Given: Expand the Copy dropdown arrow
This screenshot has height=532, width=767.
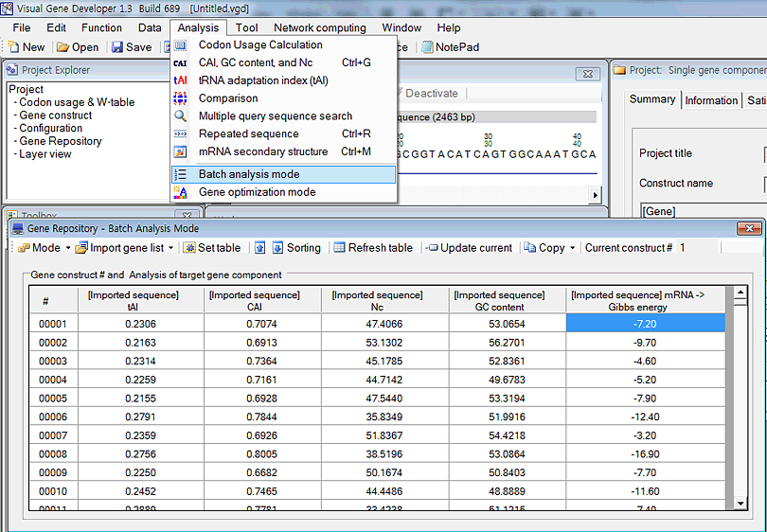Looking at the screenshot, I should (x=572, y=248).
